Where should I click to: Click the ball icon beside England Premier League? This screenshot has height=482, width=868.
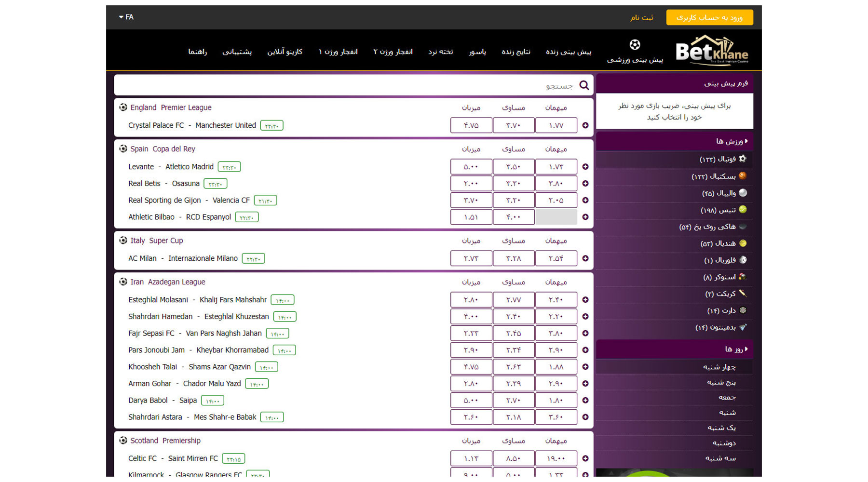tap(123, 107)
